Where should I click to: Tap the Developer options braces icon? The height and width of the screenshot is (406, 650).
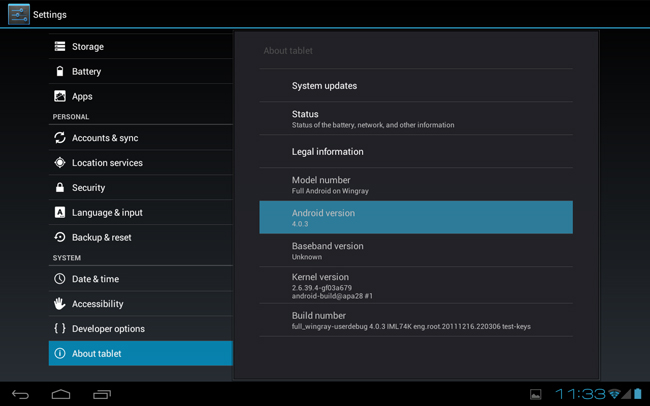(x=60, y=329)
